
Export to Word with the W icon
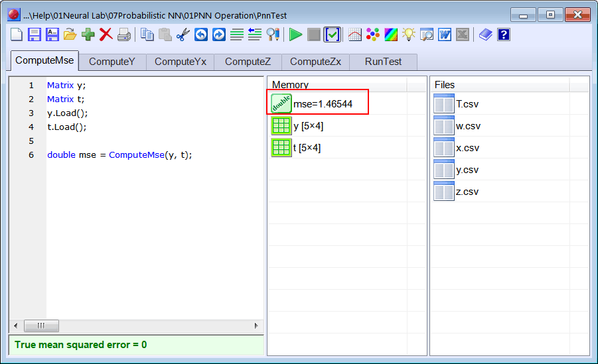click(x=445, y=34)
